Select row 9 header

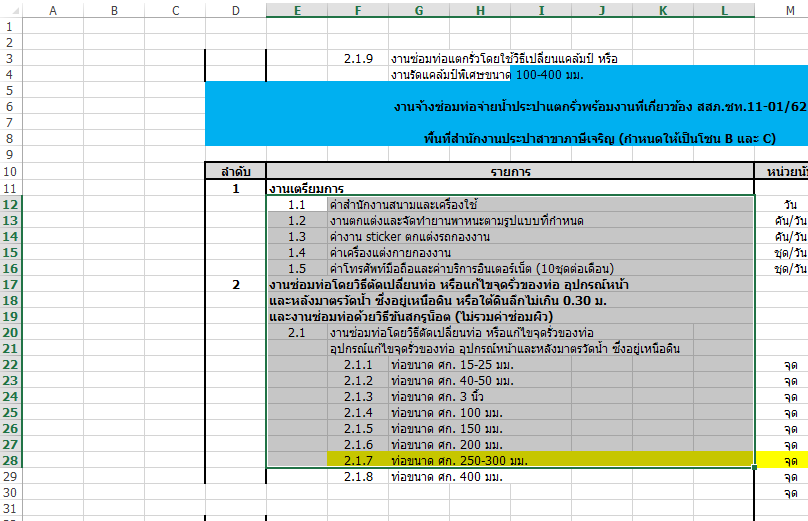10,155
